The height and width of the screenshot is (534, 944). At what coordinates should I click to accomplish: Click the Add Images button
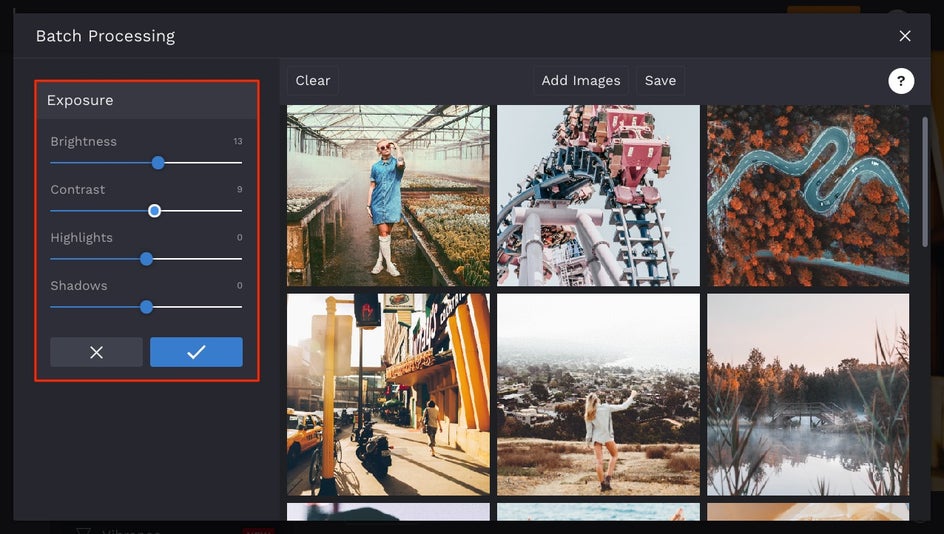click(580, 81)
